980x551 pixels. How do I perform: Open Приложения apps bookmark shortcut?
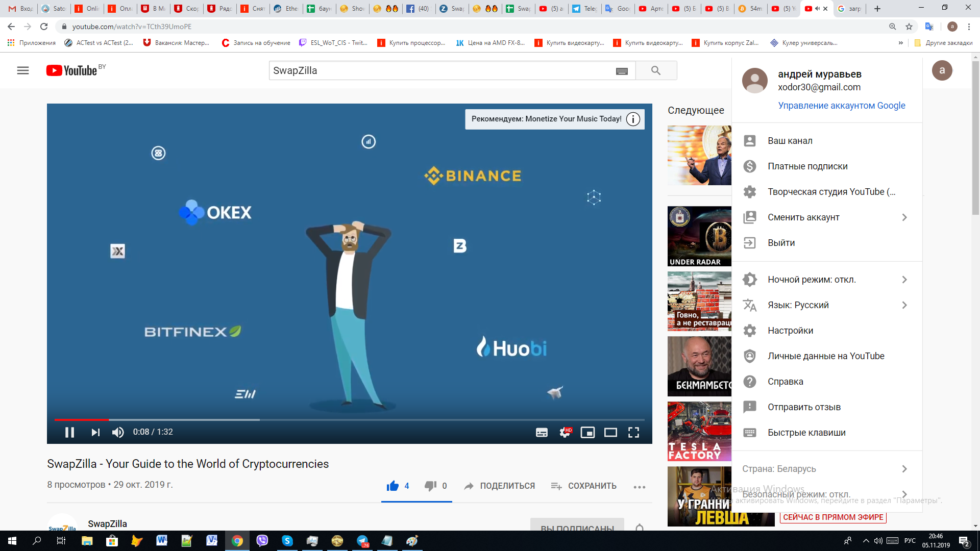coord(32,43)
